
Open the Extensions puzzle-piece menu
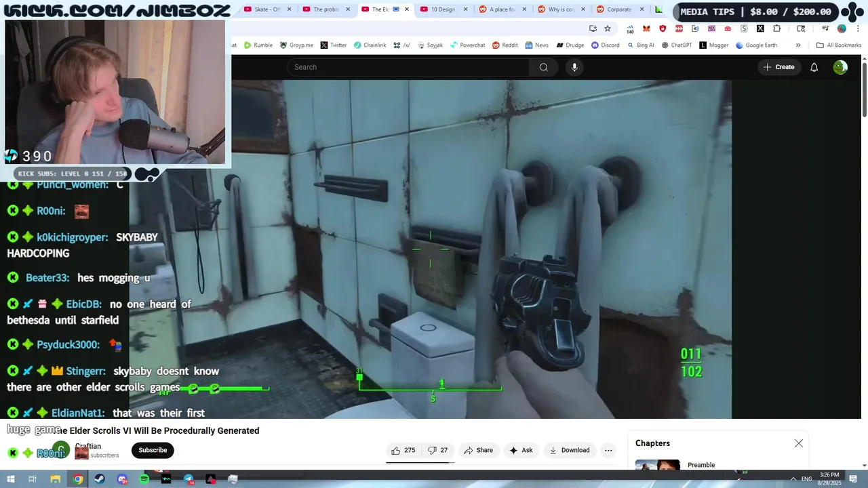[777, 28]
